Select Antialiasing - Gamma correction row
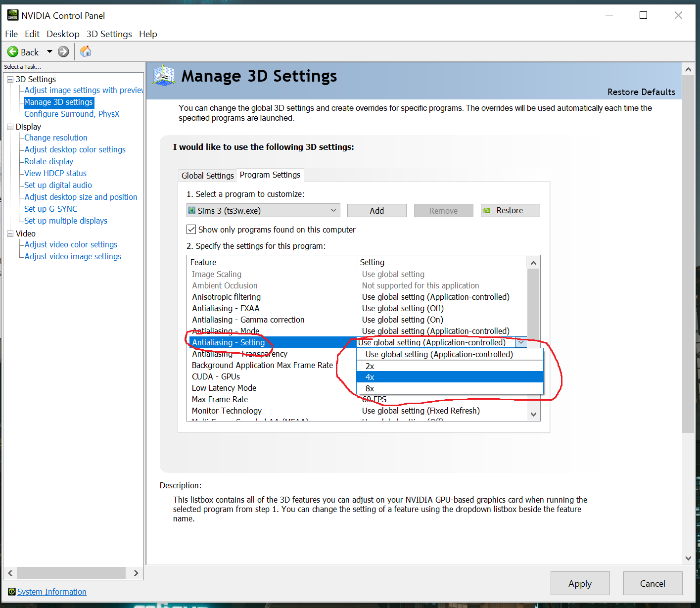Image resolution: width=700 pixels, height=608 pixels. (358, 320)
